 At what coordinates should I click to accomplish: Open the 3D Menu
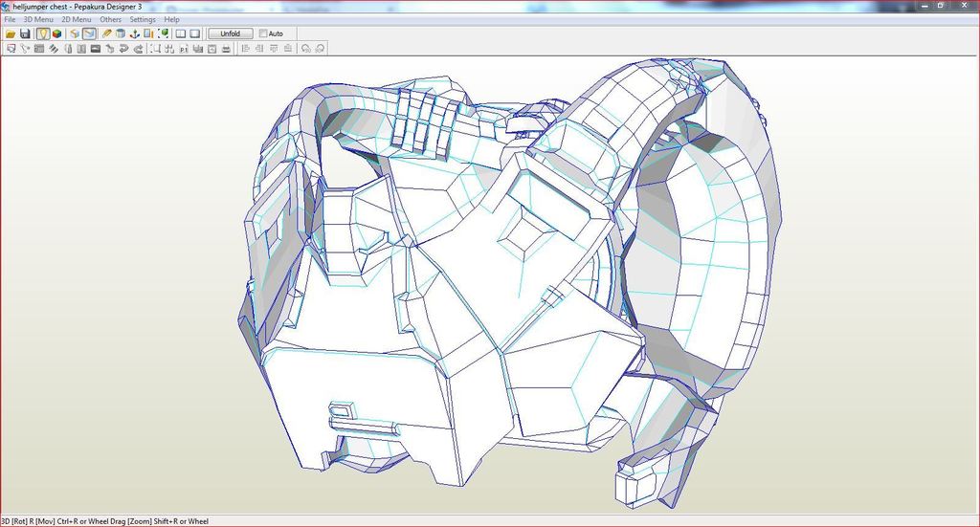(x=38, y=19)
